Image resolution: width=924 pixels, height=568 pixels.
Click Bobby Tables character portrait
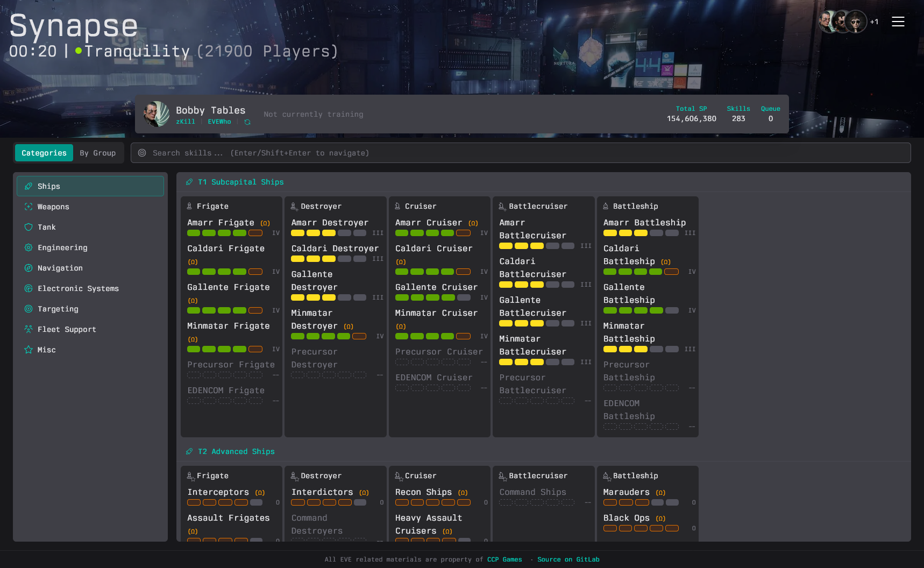(x=157, y=114)
